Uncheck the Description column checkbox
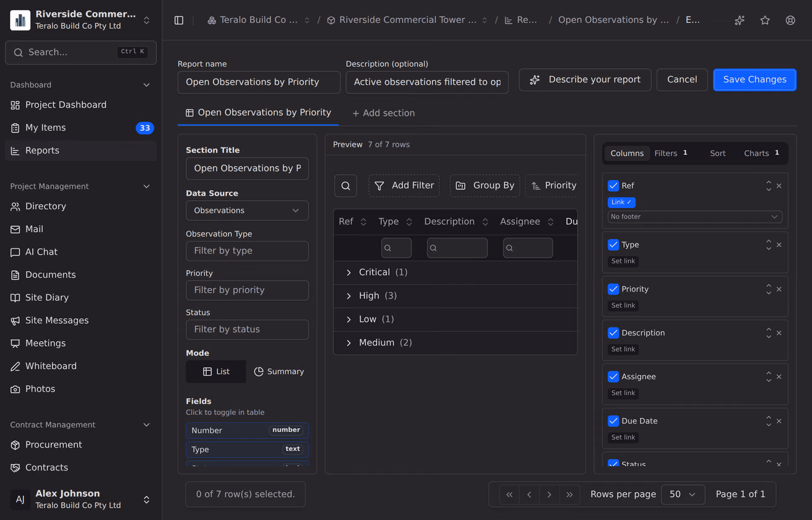 point(613,333)
